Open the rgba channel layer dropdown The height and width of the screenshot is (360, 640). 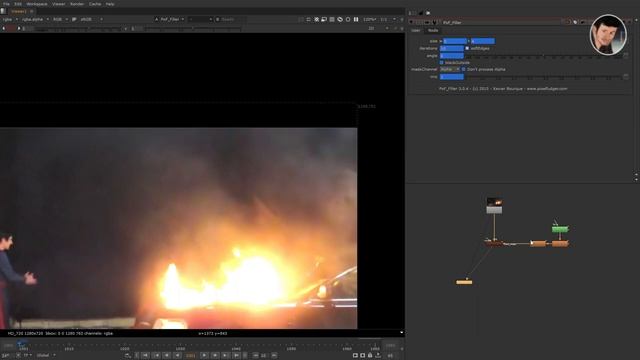tap(10, 19)
